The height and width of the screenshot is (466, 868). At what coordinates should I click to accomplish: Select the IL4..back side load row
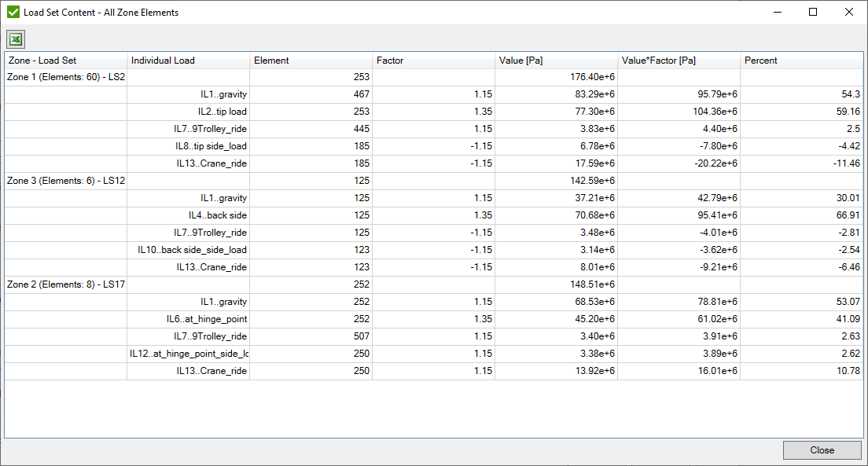click(220, 215)
